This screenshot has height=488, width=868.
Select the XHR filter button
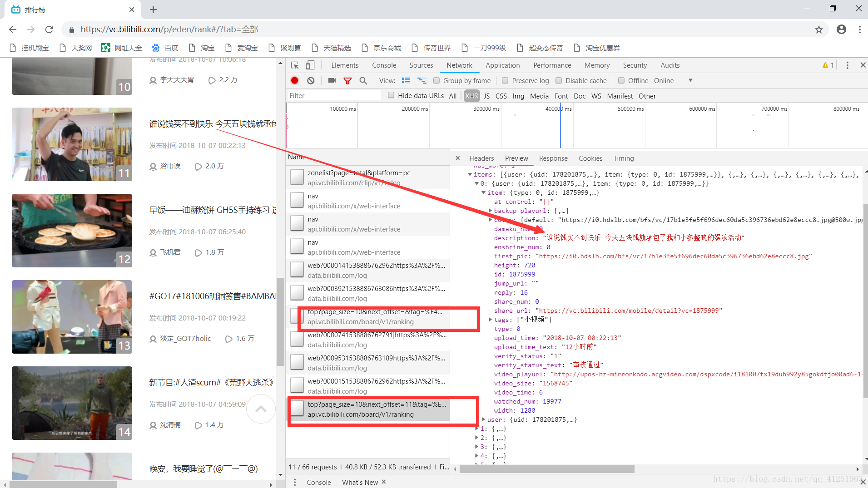pos(471,96)
